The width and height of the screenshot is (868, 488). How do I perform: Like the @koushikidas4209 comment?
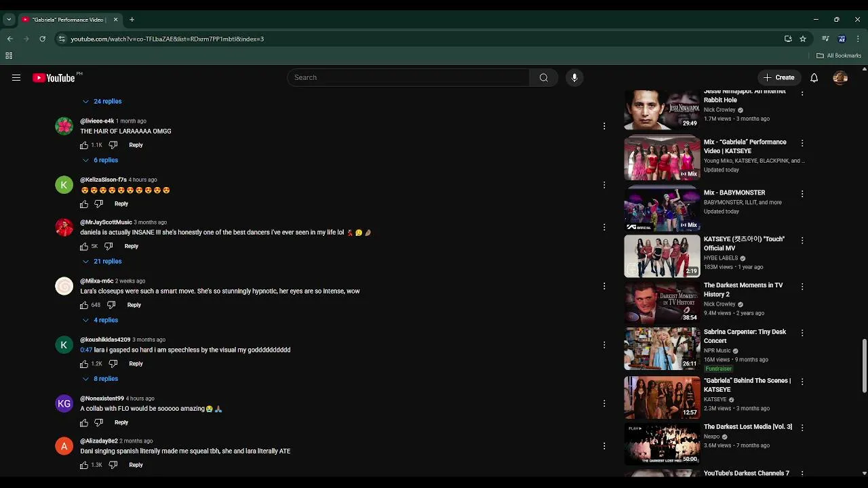pos(84,364)
